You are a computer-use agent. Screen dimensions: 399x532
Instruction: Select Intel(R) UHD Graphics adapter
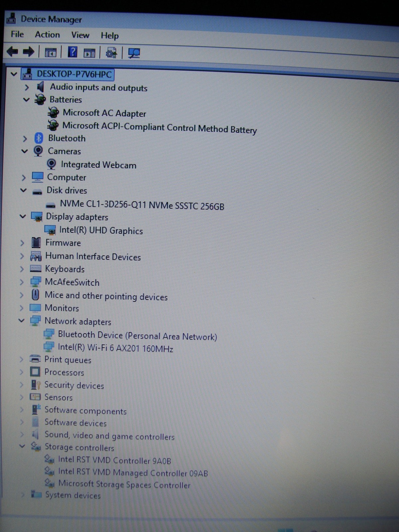pos(101,230)
